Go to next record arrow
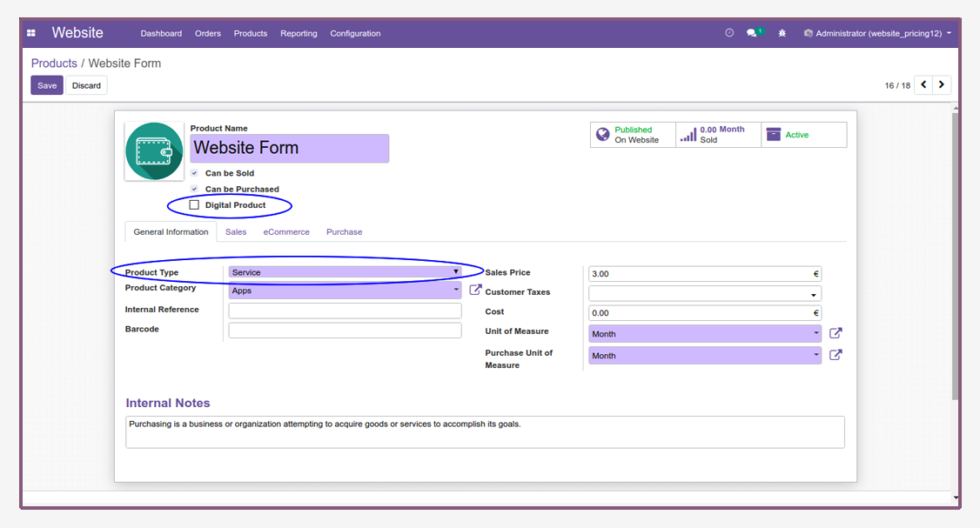980x528 pixels. 941,85
